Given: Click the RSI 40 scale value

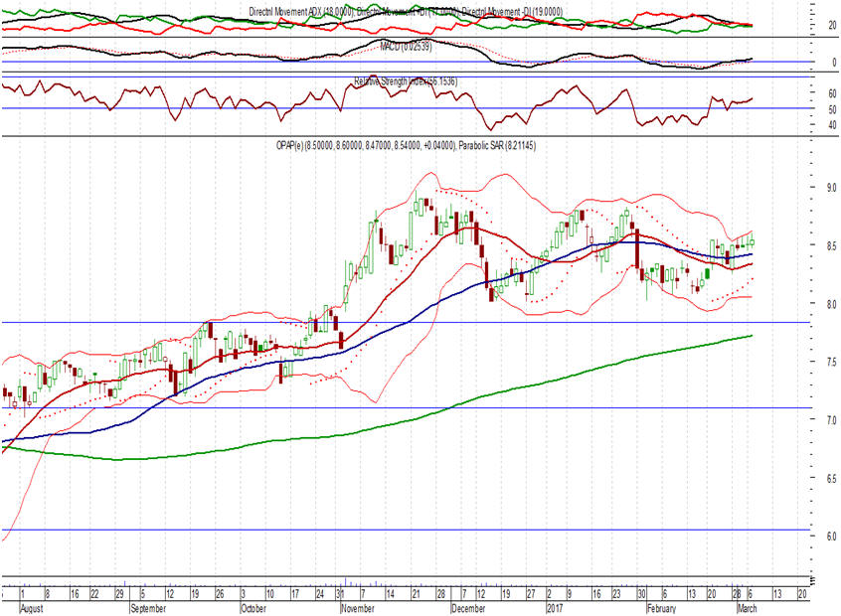Looking at the screenshot, I should coord(832,125).
